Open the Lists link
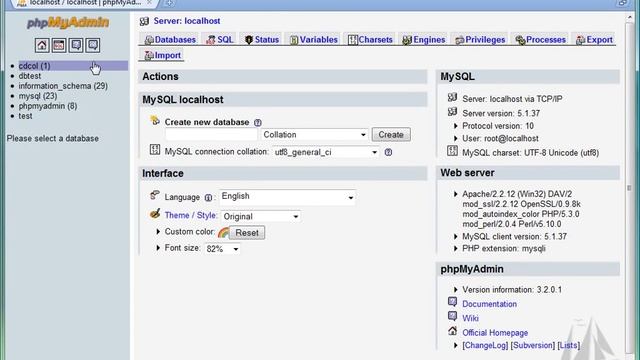Screen dimensions: 640x360 [x=569, y=345]
